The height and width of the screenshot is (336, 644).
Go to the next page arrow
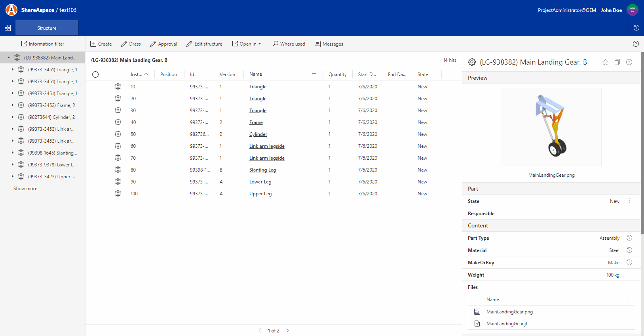287,330
